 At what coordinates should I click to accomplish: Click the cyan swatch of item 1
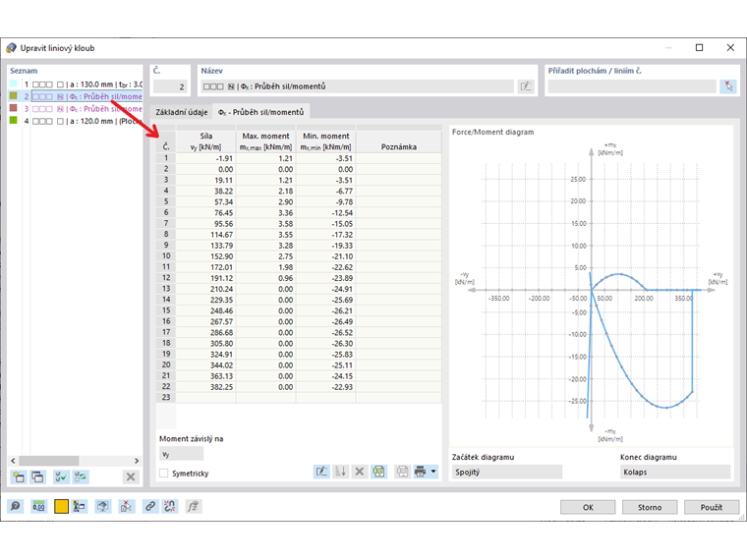[14, 84]
